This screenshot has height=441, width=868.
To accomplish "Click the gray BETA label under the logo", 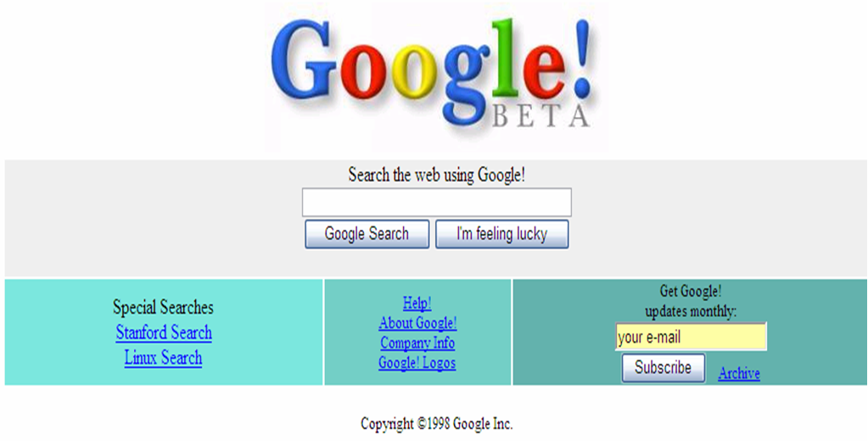I will [x=540, y=115].
